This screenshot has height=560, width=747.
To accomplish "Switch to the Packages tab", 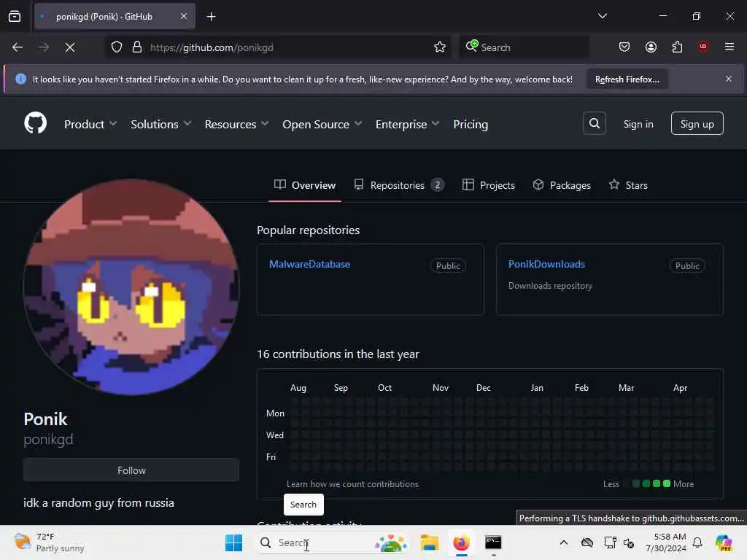I will [x=562, y=185].
